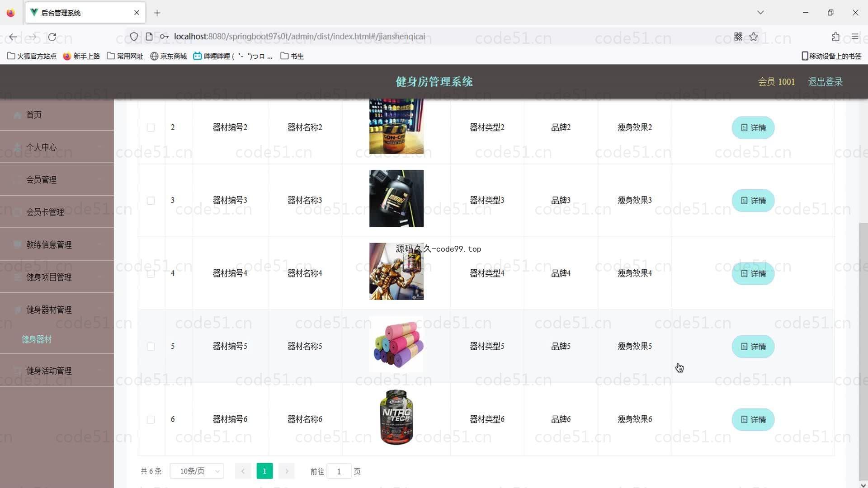This screenshot has height=488, width=868.
Task: Click the 共 6 条 total count text
Action: [151, 471]
